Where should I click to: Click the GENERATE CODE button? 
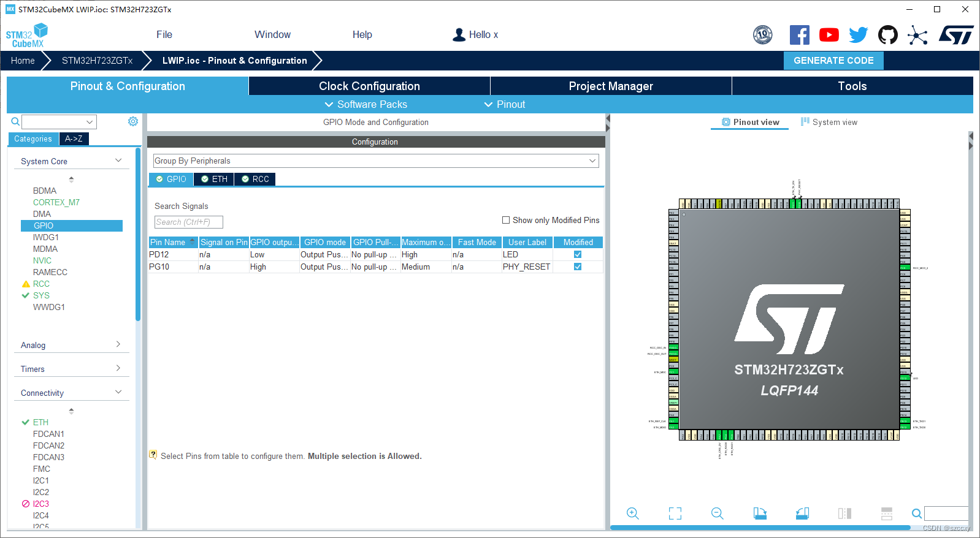[x=833, y=61]
